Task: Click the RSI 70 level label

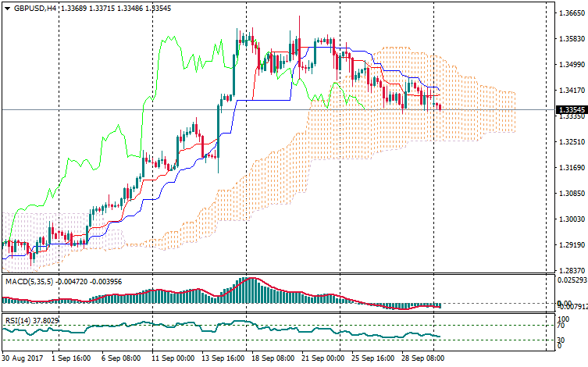Action: click(561, 326)
